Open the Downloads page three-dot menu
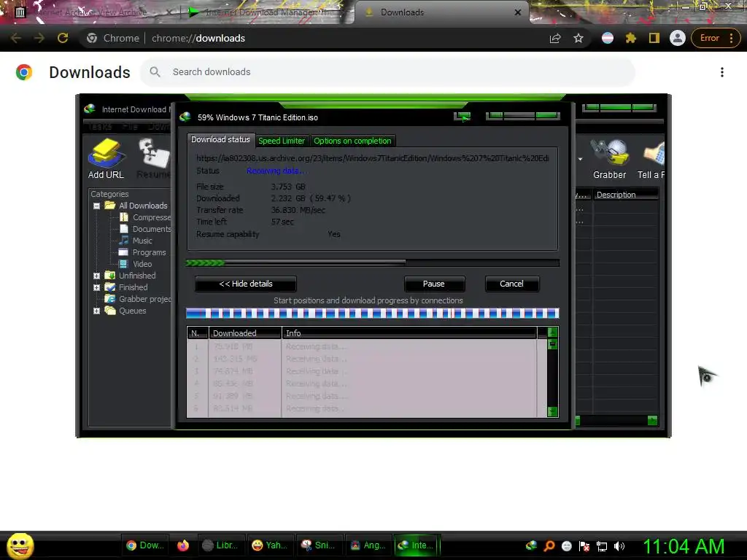Screen dimensions: 747x560 (x=722, y=72)
